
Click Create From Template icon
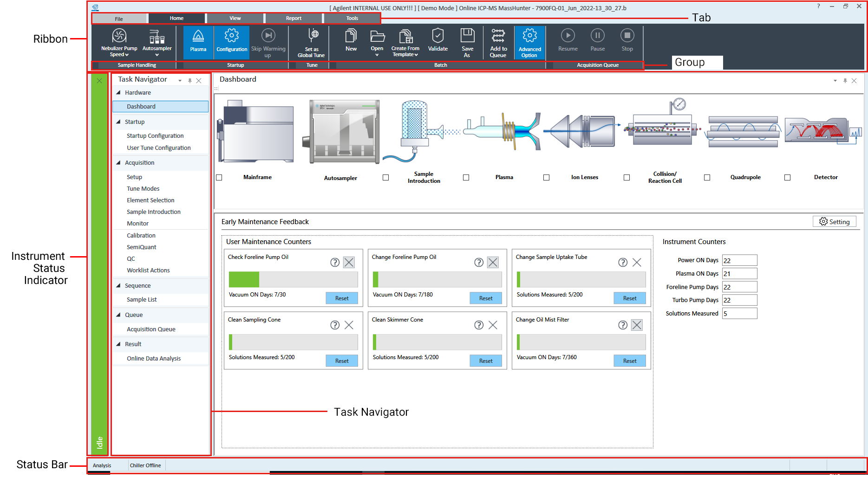coord(405,36)
